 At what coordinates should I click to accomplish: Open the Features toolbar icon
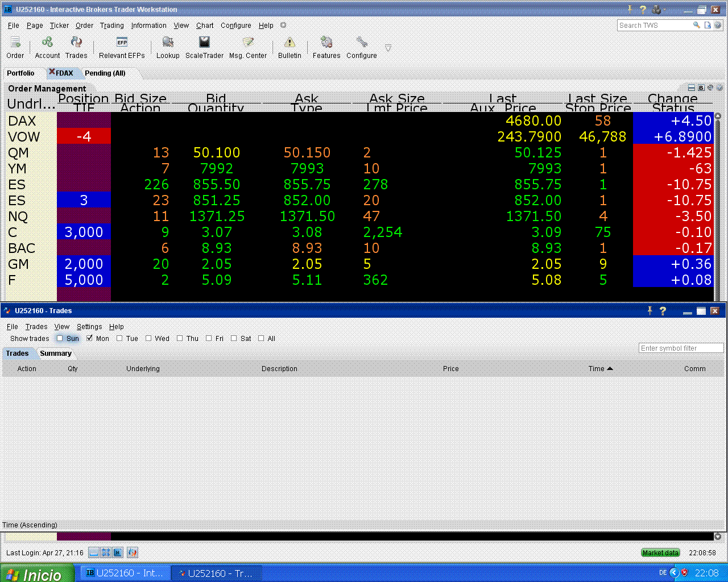coord(326,47)
